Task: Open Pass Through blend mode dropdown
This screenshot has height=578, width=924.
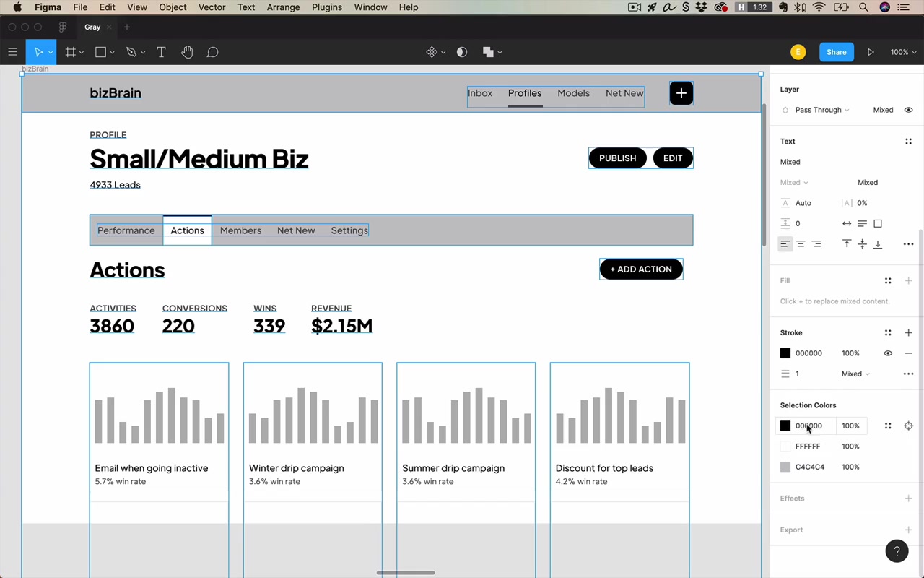Action: coord(821,110)
